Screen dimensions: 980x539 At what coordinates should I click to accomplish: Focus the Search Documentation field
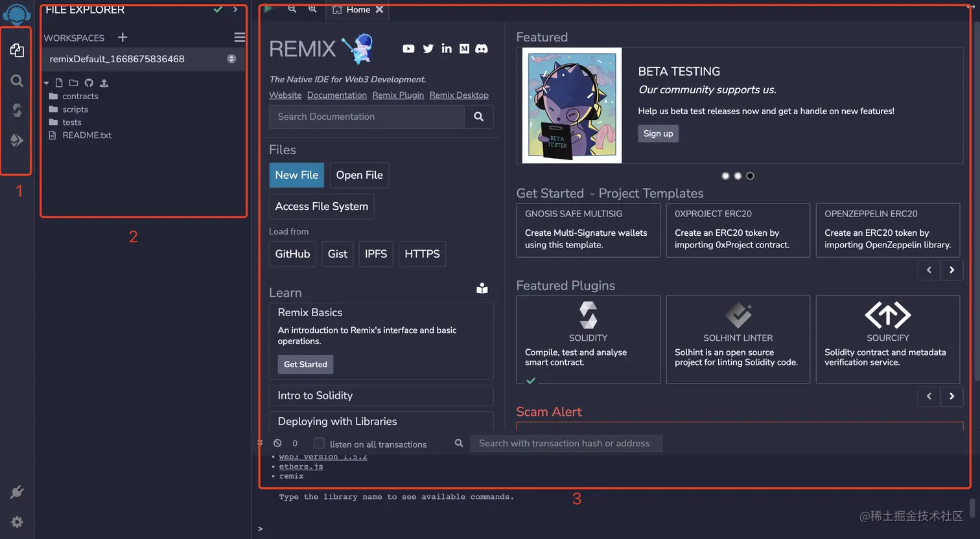[367, 117]
